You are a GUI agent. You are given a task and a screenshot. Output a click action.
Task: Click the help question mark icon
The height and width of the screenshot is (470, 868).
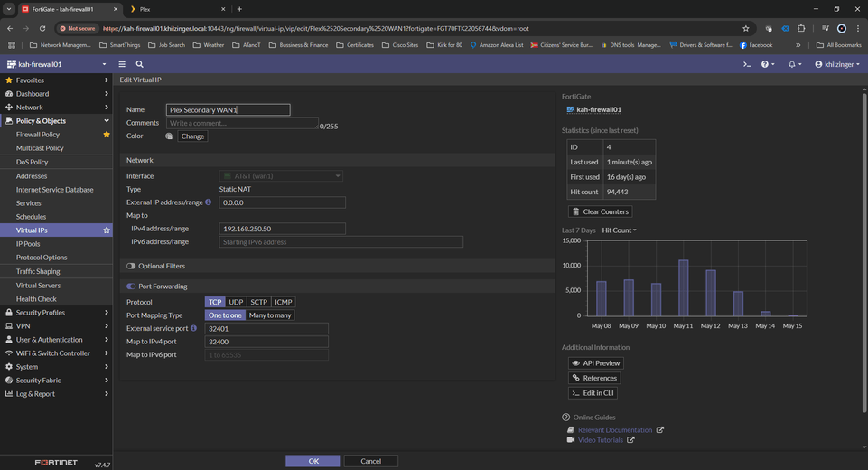[x=765, y=64]
